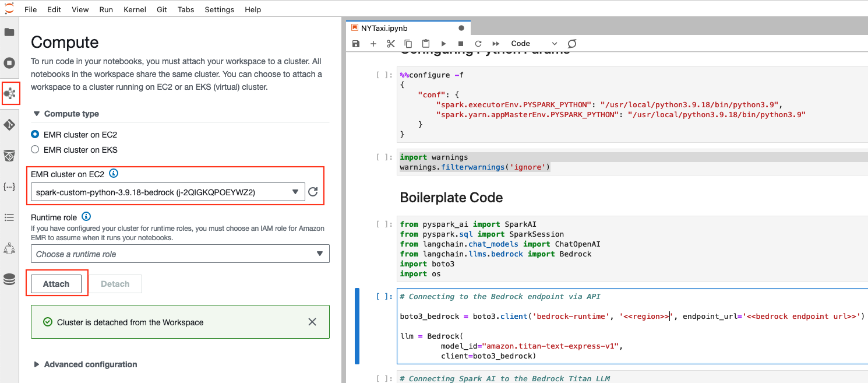Open the running kernels sidebar icon
This screenshot has width=868, height=383.
[9, 63]
